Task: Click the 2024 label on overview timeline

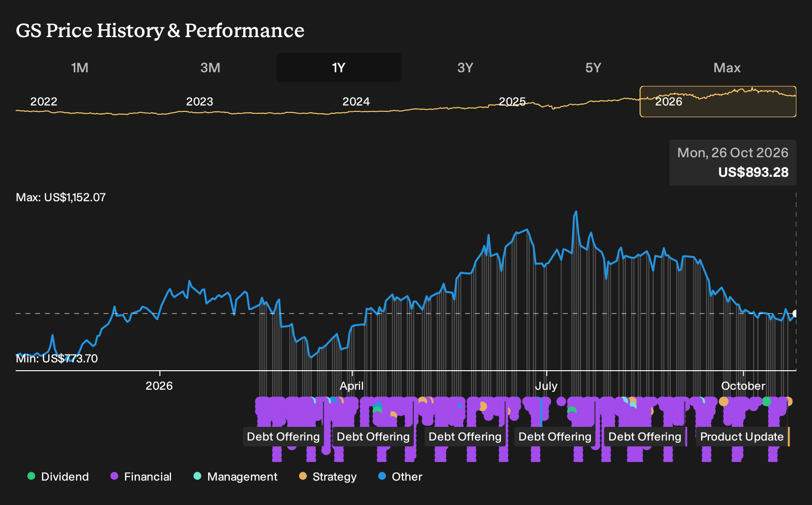Action: click(x=356, y=102)
